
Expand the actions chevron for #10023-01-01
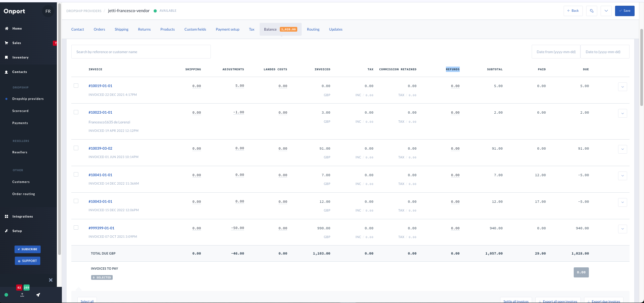click(622, 113)
